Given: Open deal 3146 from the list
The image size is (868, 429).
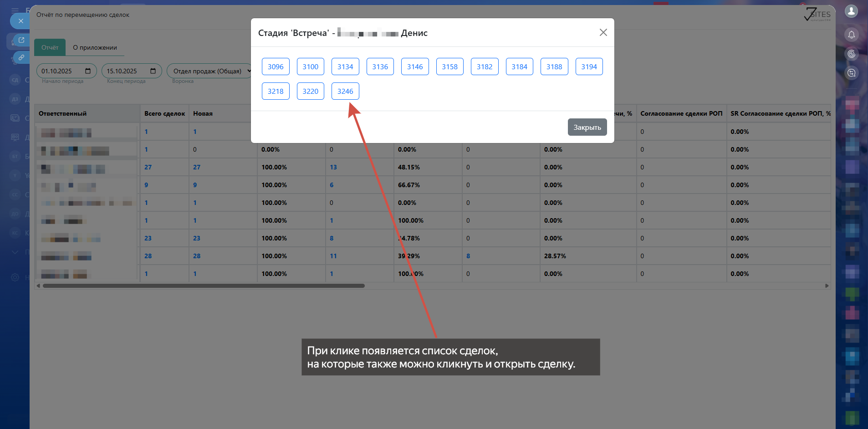Looking at the screenshot, I should [x=415, y=66].
